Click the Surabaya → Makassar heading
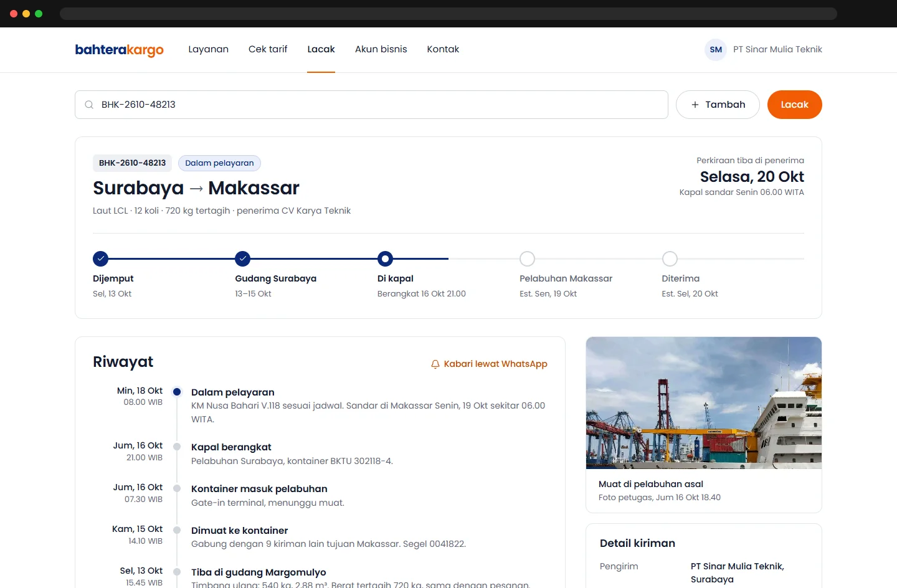Screen dimensions: 897x588 pyautogui.click(x=196, y=188)
